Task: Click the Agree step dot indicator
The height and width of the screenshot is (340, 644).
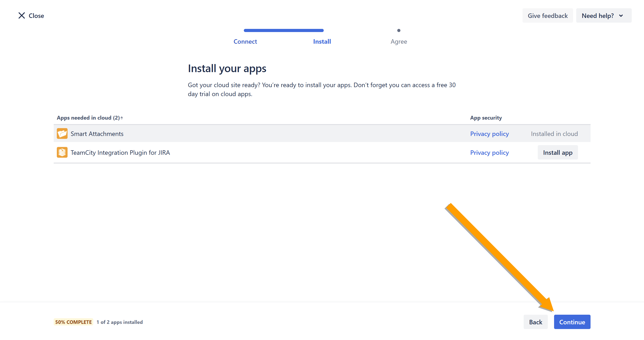Action: tap(398, 30)
